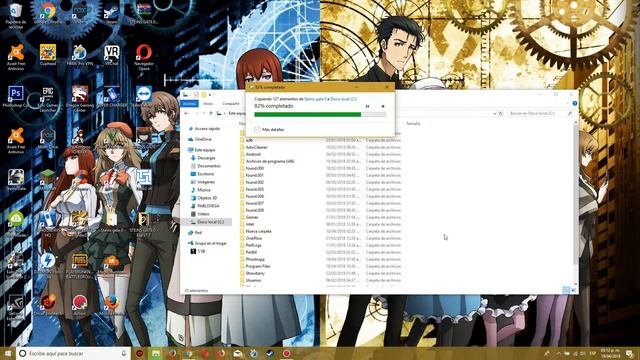
Task: Select Red in the navigation pane
Action: [198, 233]
